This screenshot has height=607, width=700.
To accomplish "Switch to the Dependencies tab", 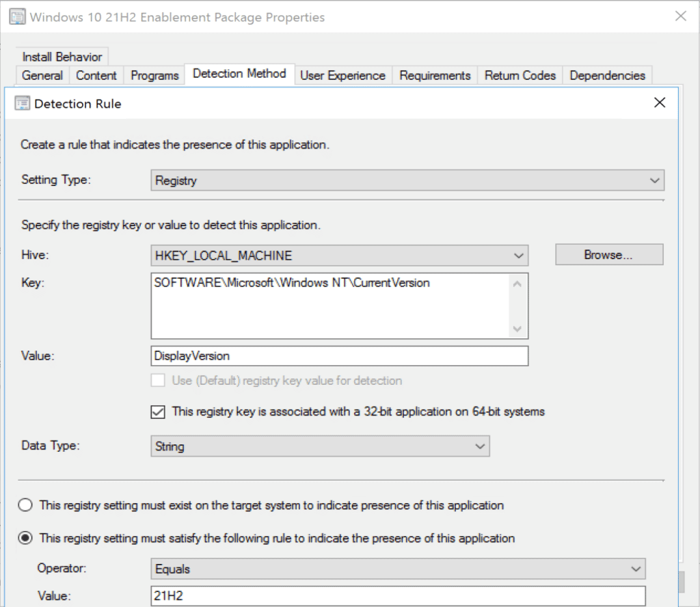I will [x=607, y=75].
